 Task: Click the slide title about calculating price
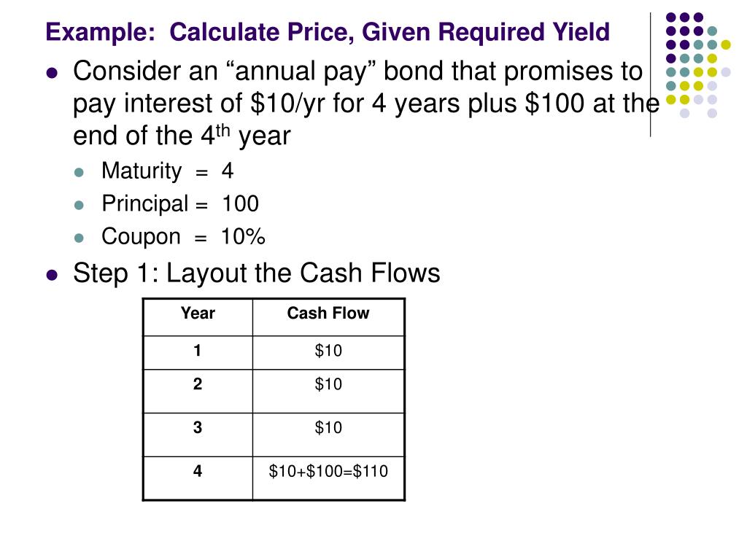click(327, 32)
